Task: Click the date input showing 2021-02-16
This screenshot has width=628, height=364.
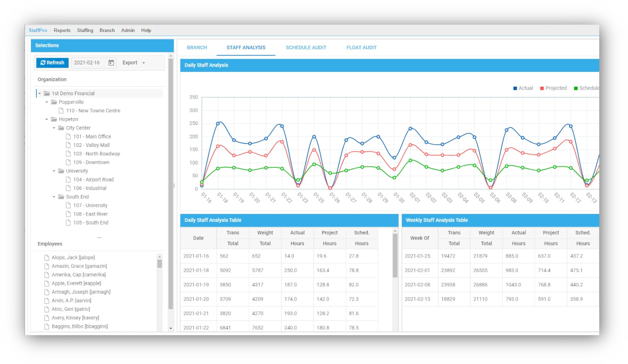Action: pyautogui.click(x=88, y=63)
